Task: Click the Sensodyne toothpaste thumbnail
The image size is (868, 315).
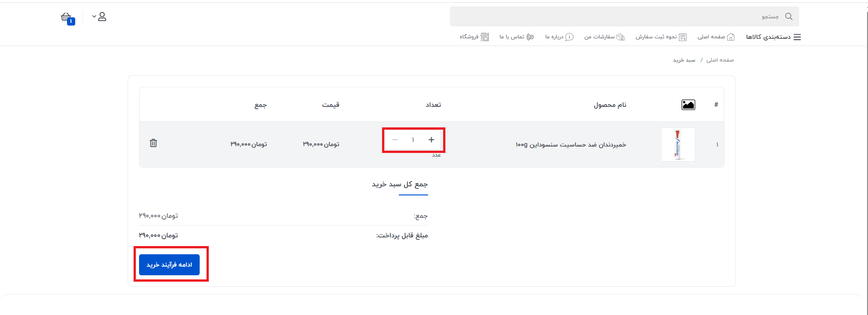Action: coord(678,144)
